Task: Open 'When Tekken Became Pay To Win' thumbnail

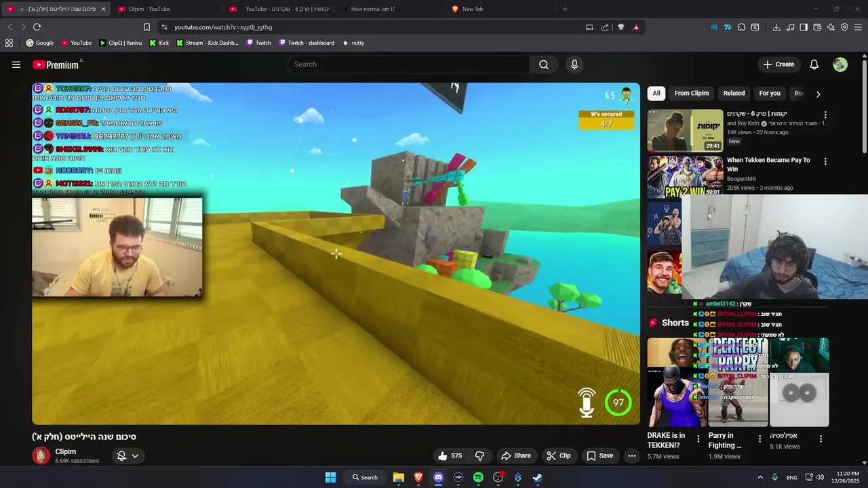Action: click(685, 176)
